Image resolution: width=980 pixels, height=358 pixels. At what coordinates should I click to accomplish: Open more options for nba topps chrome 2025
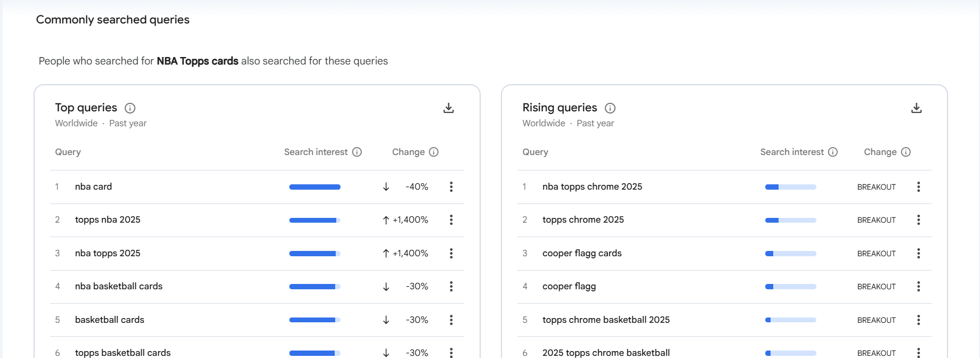click(x=919, y=186)
